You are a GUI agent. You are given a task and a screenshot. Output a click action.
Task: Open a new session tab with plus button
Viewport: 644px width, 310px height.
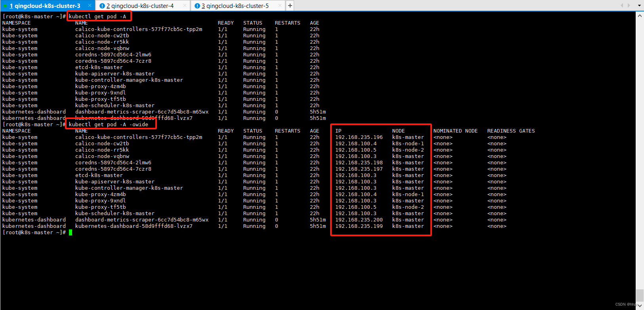click(x=290, y=6)
